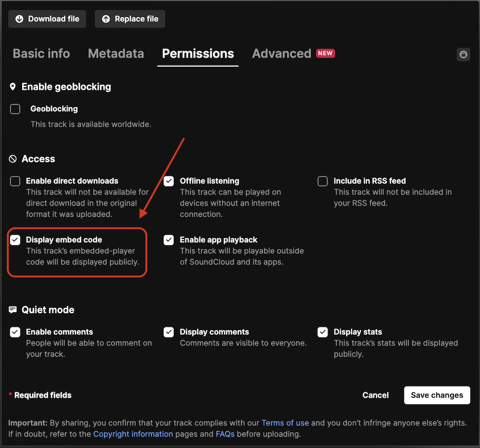Open the Terms of use link
This screenshot has width=480, height=448.
285,423
